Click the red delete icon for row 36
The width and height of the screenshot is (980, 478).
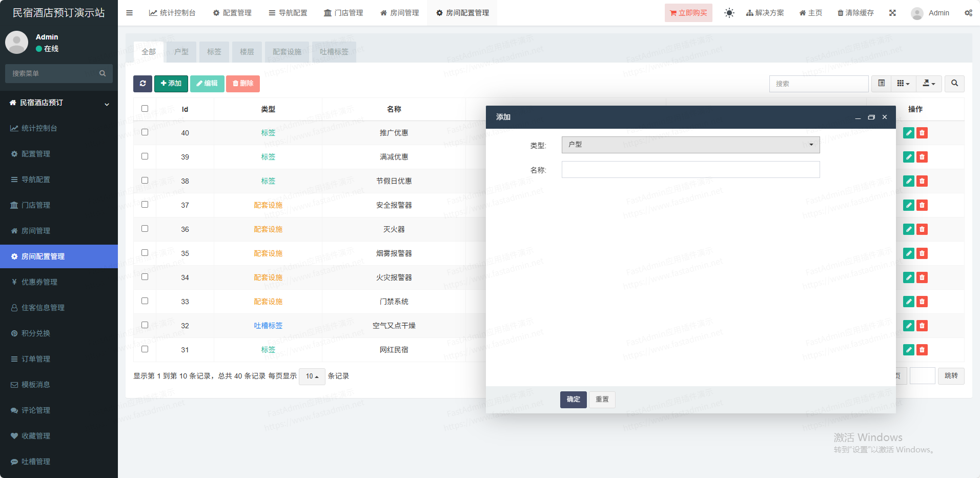pos(922,229)
